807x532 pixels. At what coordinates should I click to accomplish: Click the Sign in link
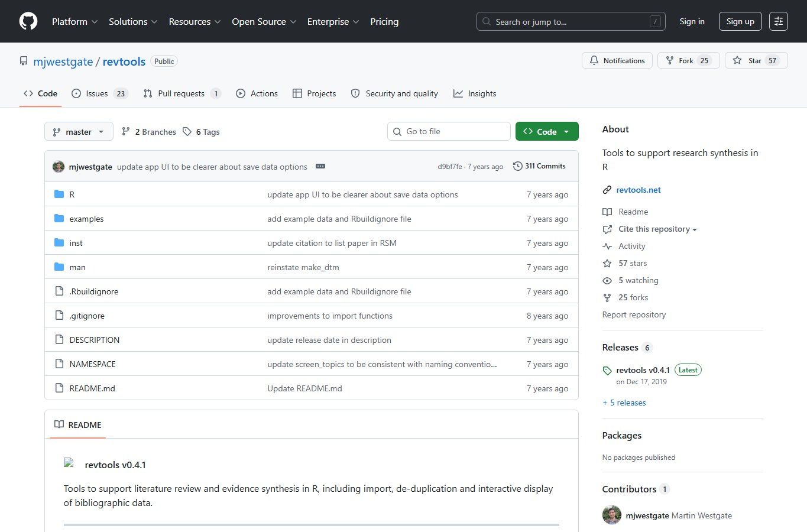click(692, 21)
